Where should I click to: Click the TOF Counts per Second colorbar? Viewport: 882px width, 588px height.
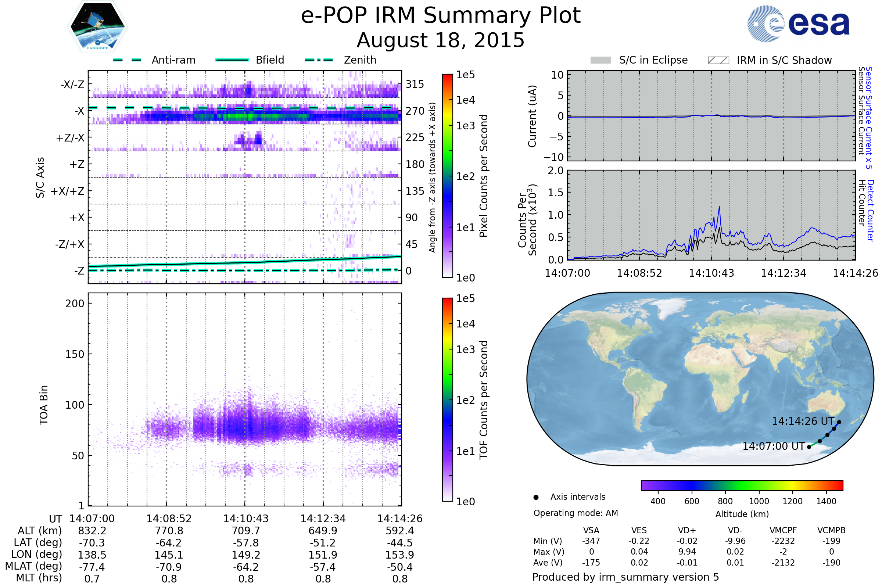[447, 399]
